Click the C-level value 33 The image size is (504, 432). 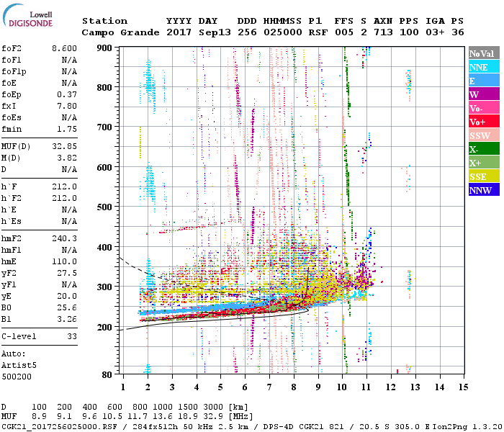pos(72,336)
